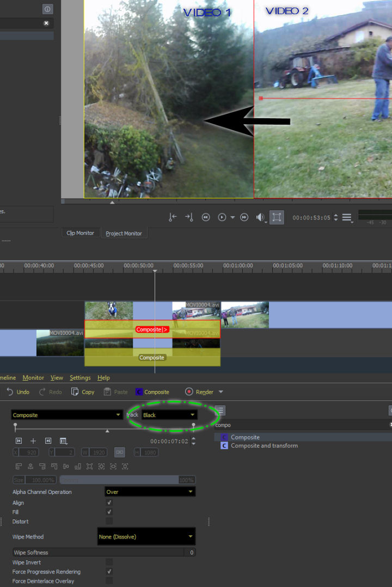Viewport: 392px width, 587px height.
Task: Toggle Force Progressive Rendering checkbox
Action: (x=109, y=571)
